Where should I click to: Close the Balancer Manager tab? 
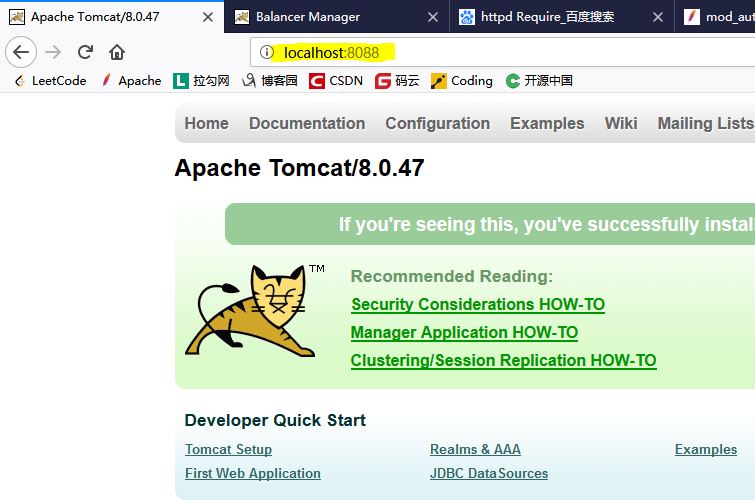click(433, 17)
